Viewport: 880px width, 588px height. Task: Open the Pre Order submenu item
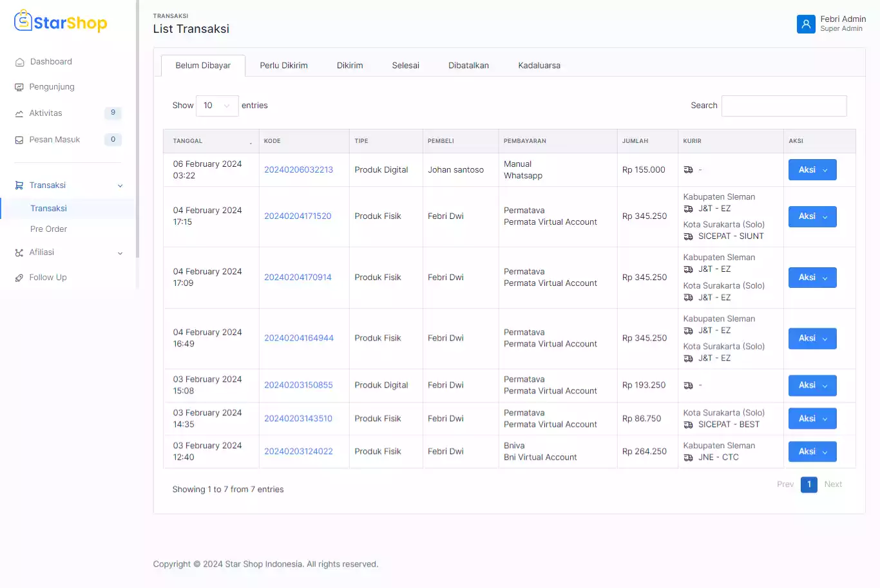point(48,229)
